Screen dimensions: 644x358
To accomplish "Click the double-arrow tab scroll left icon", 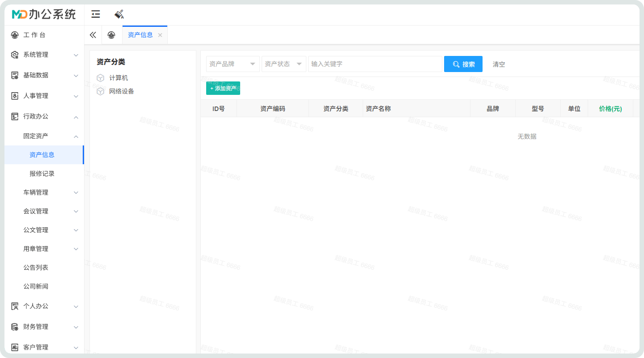I will coord(93,35).
